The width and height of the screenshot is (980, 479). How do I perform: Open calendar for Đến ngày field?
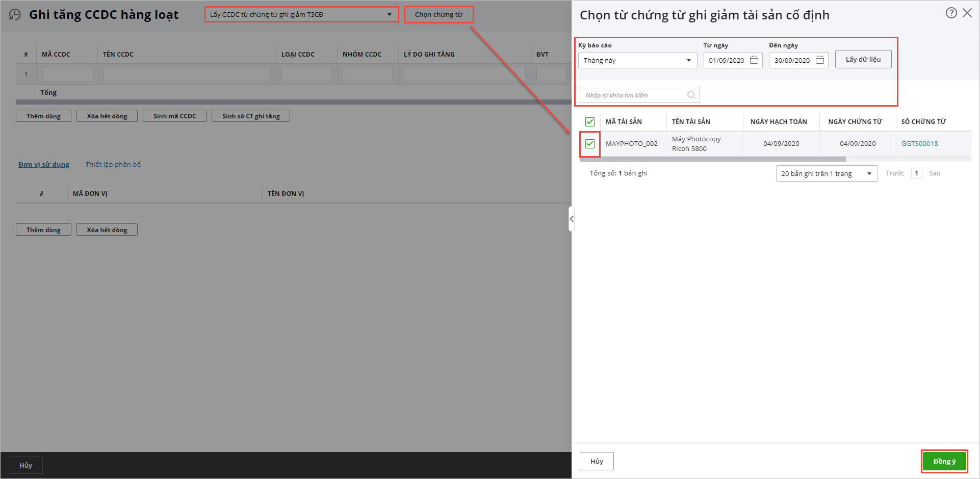pyautogui.click(x=820, y=60)
